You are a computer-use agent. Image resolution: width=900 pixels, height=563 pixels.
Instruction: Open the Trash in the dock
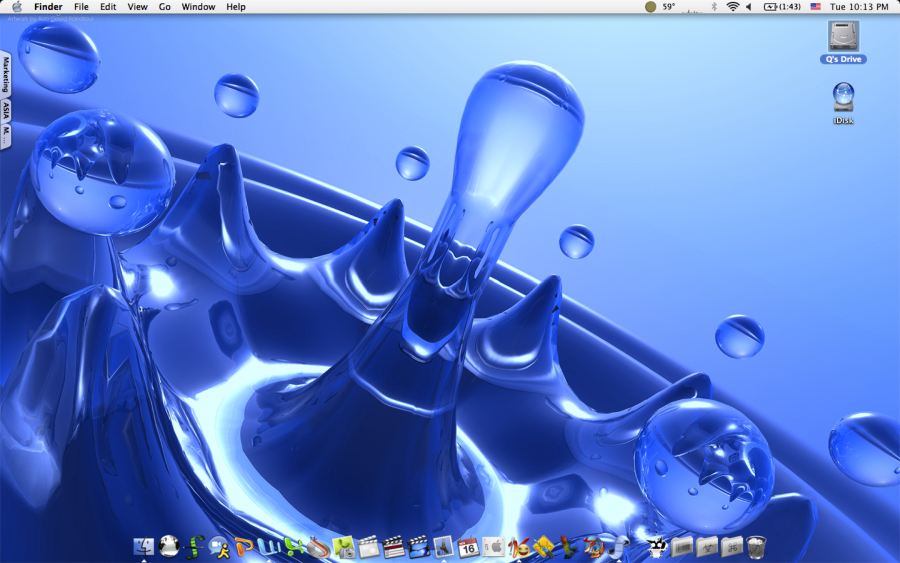pos(756,546)
